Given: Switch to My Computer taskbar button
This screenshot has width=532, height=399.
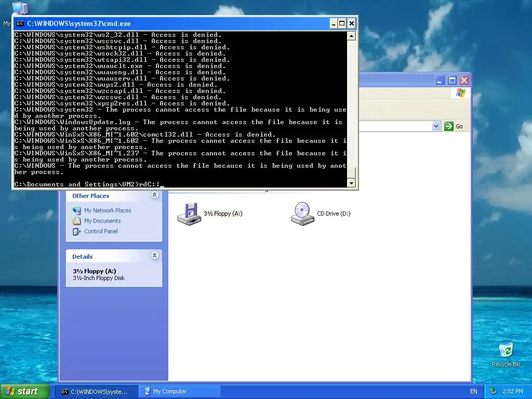Looking at the screenshot, I should click(180, 392).
